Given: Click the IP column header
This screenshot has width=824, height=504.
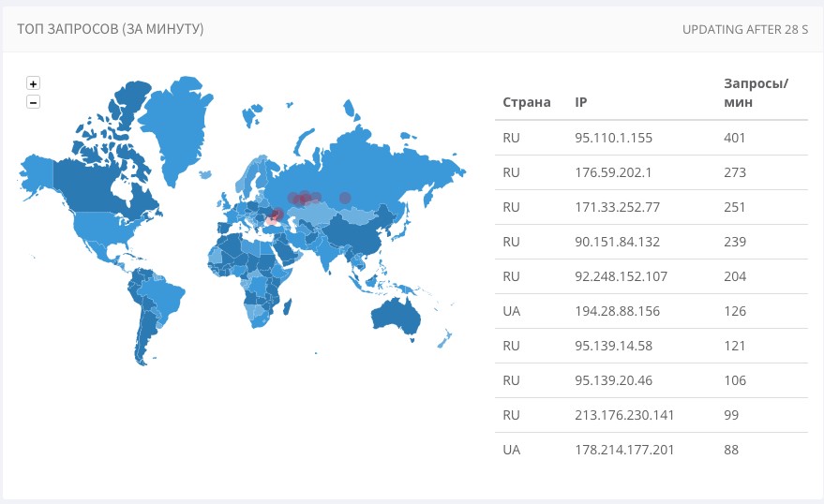Looking at the screenshot, I should coord(581,102).
